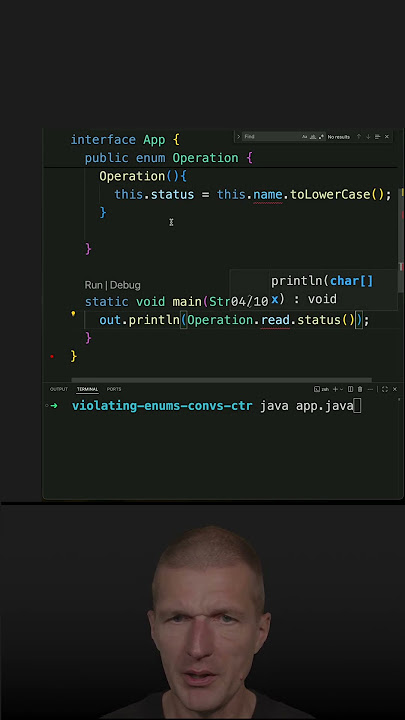Go to previous match arrow in Find
This screenshot has height=720, width=405.
click(x=359, y=137)
